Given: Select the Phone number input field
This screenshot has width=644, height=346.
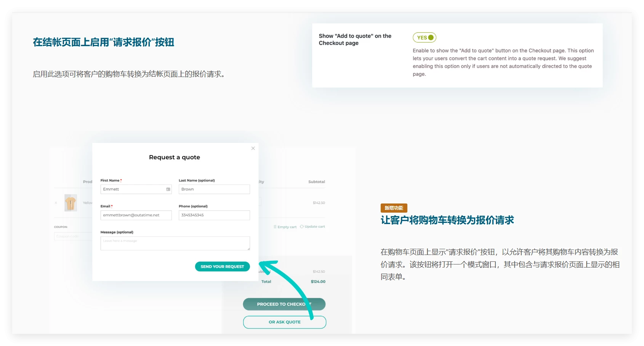Looking at the screenshot, I should pos(214,215).
